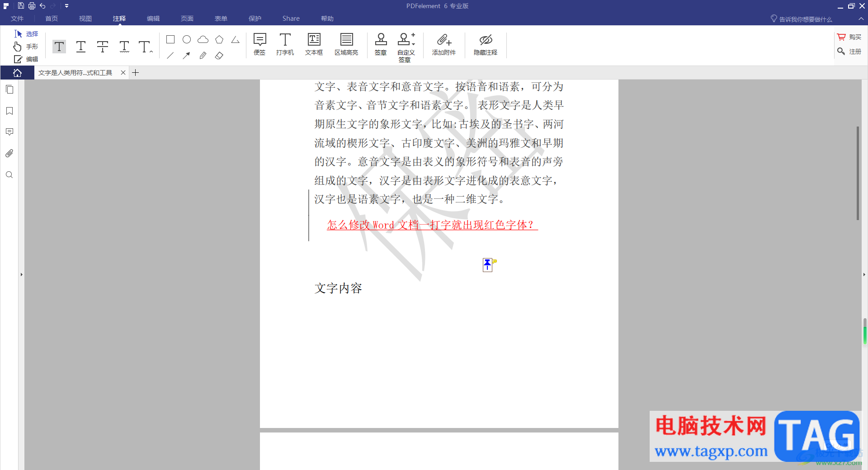This screenshot has height=470, width=868.
Task: Click the vertical scrollbar thumb
Action: click(x=858, y=174)
